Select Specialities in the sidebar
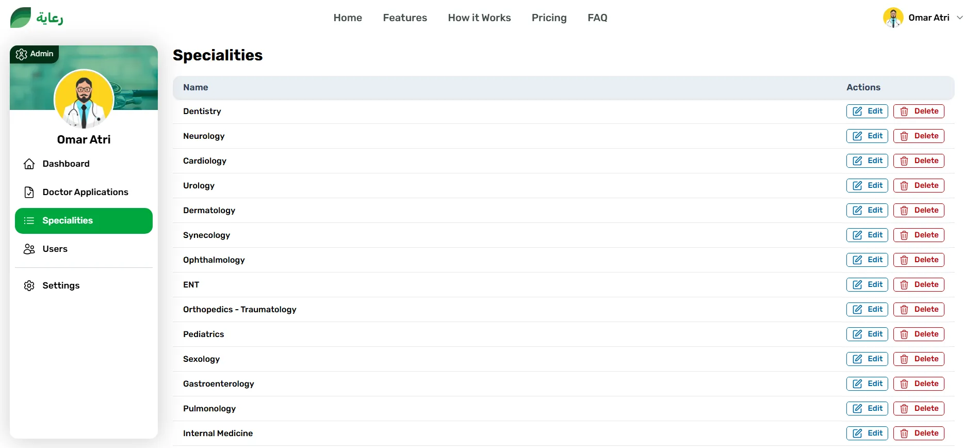 84,221
